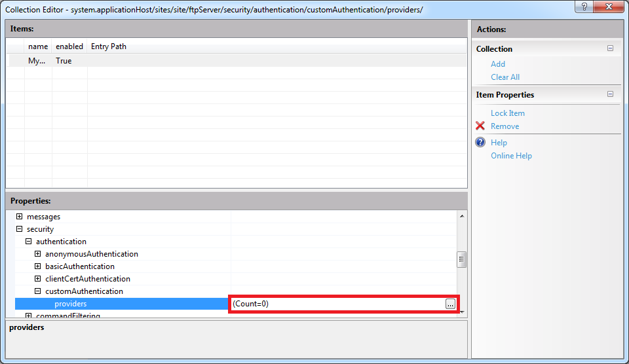629x364 pixels.
Task: Click the Clear All action link
Action: 505,77
